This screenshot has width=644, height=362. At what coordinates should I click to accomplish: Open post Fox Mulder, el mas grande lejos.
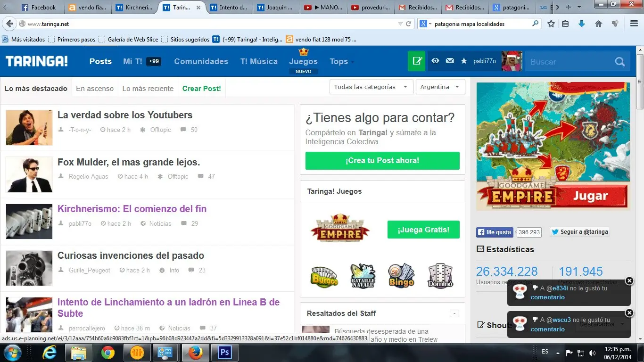click(x=129, y=162)
